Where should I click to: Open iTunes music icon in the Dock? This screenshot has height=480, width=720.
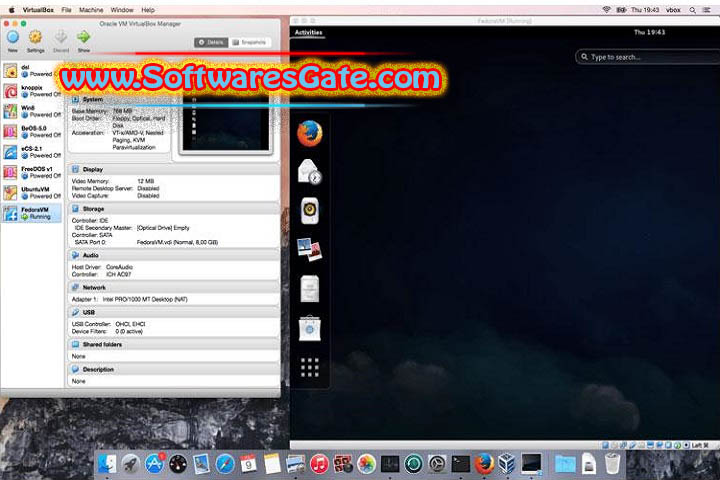click(x=319, y=464)
